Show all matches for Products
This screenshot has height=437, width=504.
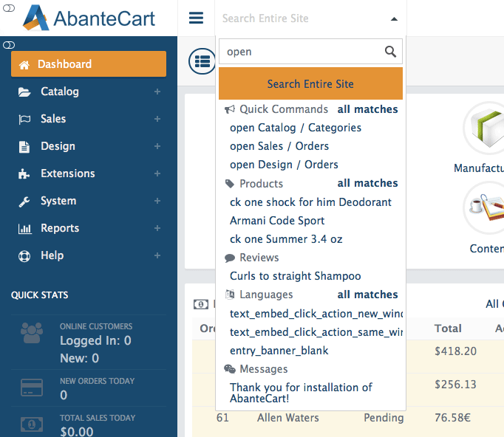click(x=367, y=183)
